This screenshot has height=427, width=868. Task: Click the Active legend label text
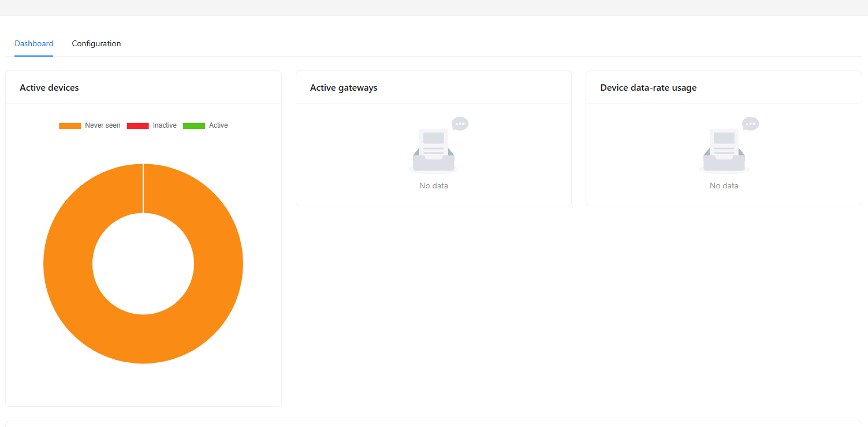tap(218, 125)
